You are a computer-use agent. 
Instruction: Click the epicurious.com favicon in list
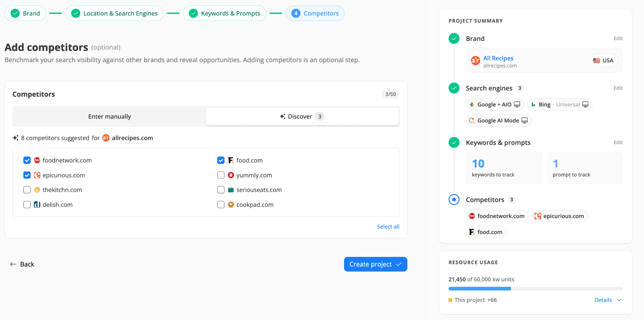click(37, 175)
